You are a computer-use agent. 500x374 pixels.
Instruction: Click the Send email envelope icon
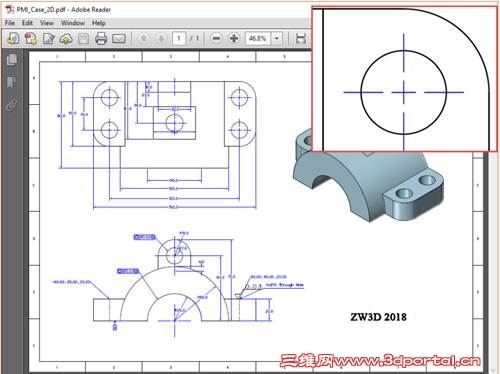119,39
